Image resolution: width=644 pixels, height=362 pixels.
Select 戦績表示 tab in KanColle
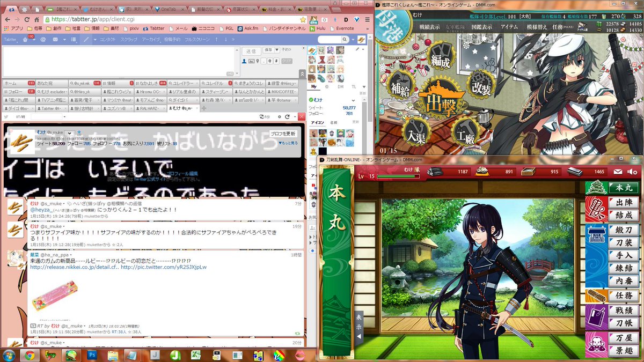pos(430,26)
